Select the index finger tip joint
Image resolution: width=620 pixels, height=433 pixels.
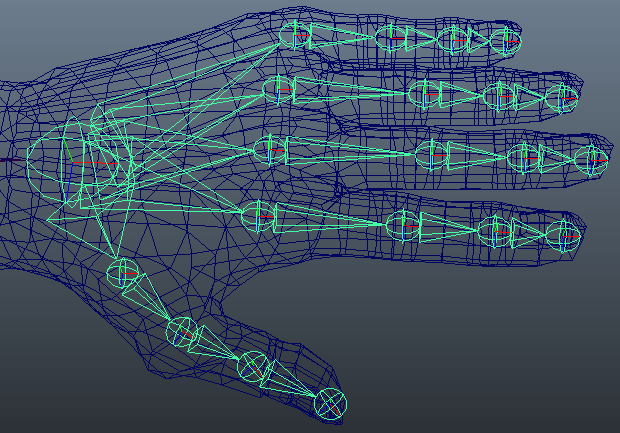coord(562,235)
